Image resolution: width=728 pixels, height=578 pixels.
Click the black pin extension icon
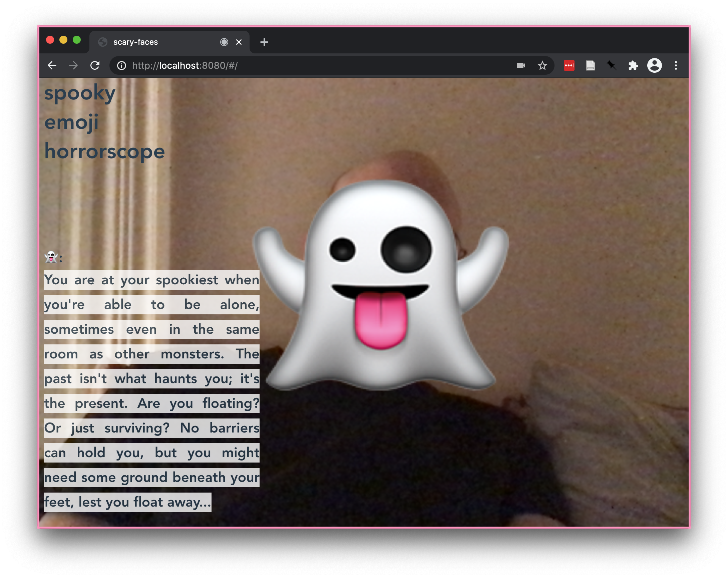tap(611, 65)
